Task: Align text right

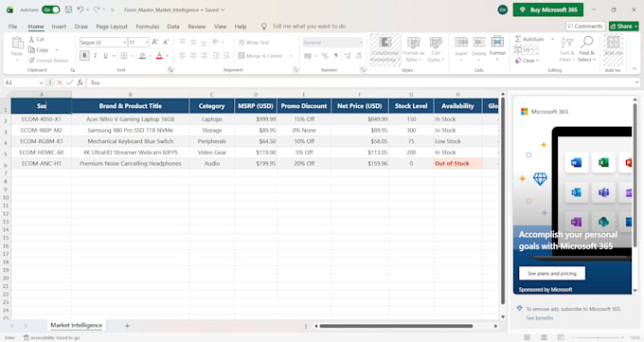Action: (204, 56)
